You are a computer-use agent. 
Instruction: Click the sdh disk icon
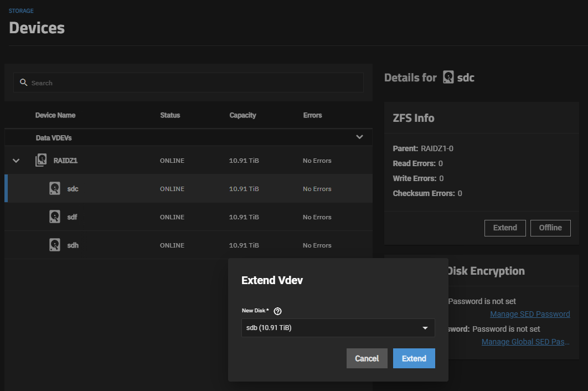coord(55,245)
